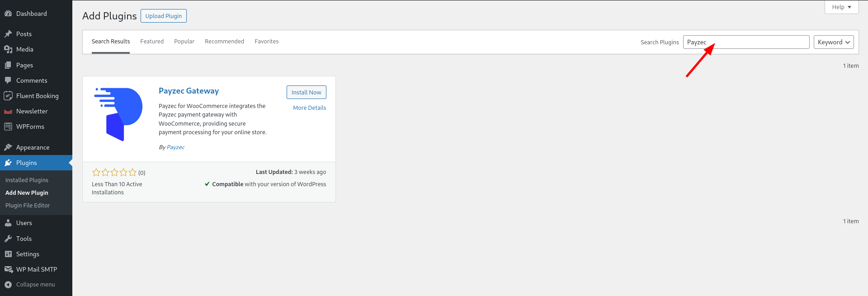Viewport: 868px width, 296px height.
Task: Open the Plugins menu label
Action: pos(27,163)
